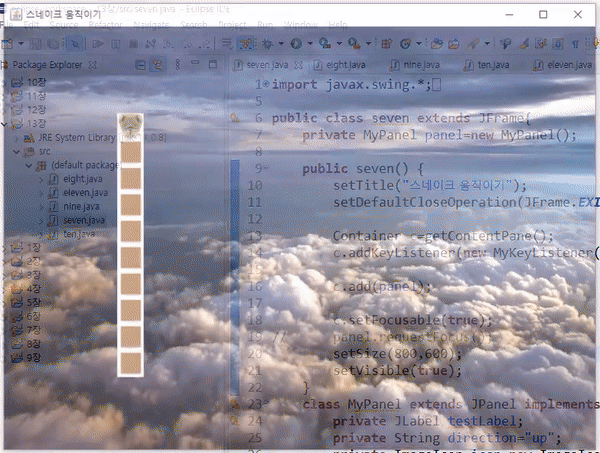Switch to the eight.java editor tab

coord(340,65)
